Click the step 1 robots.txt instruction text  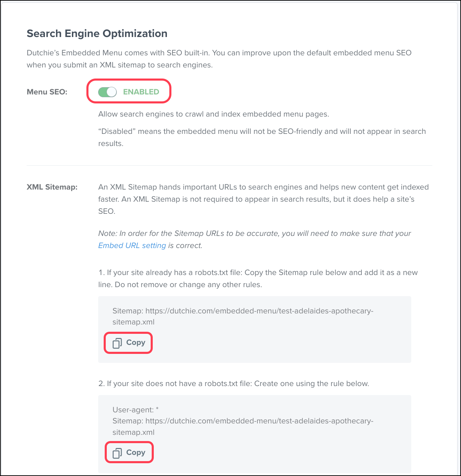tap(258, 278)
